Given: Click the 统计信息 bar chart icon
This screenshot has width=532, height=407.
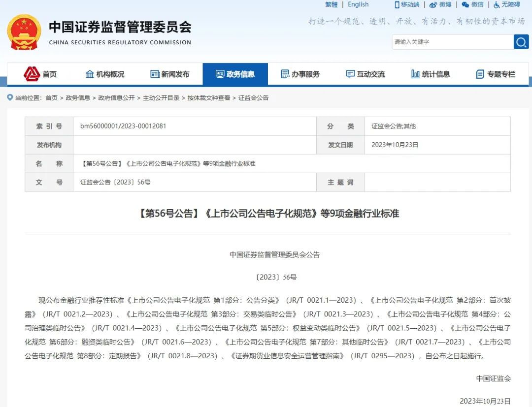Looking at the screenshot, I should 415,74.
